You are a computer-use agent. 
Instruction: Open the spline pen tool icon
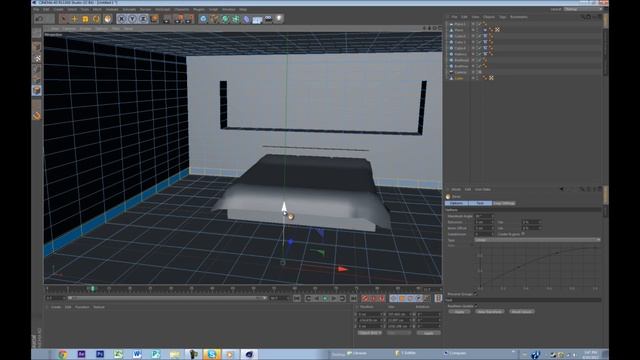pos(214,19)
